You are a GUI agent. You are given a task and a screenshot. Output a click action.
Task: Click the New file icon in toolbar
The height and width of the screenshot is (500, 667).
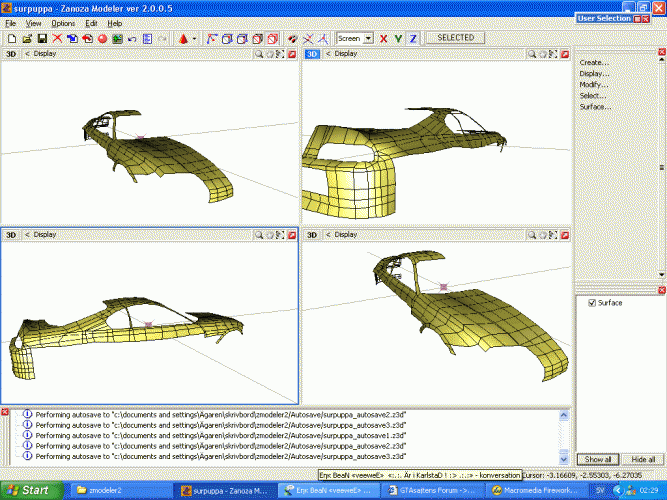click(11, 38)
